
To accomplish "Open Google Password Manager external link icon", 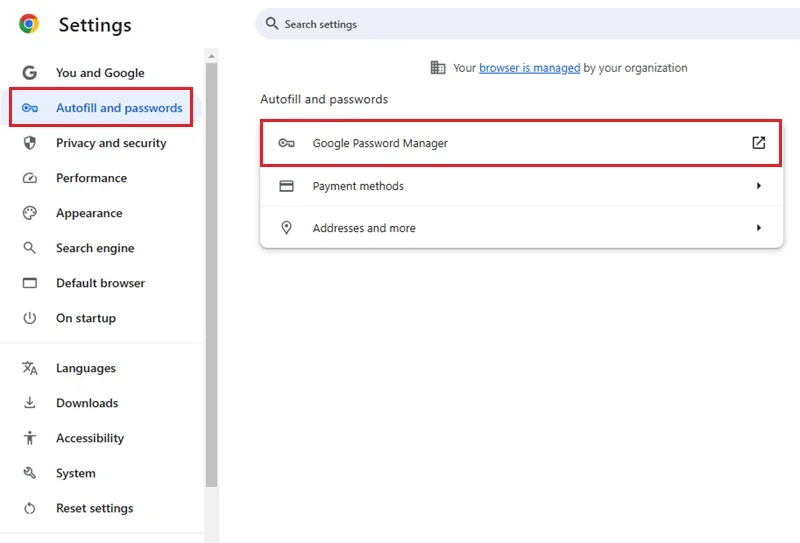I will coord(759,143).
